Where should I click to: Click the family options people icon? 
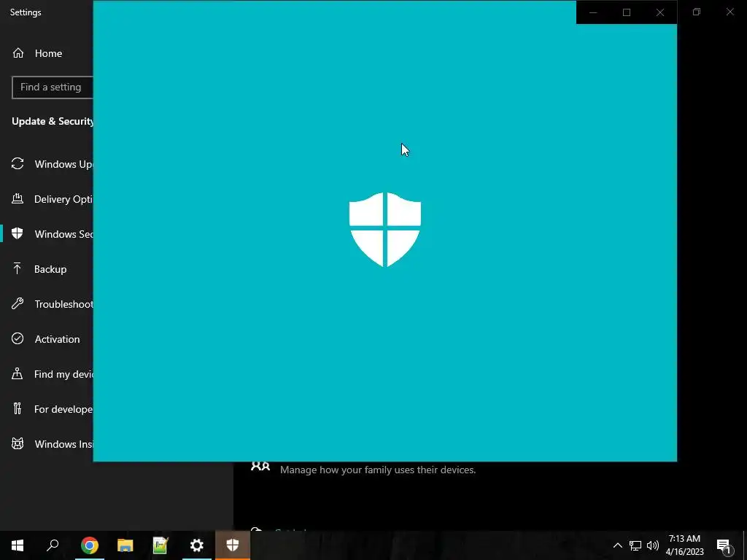260,466
